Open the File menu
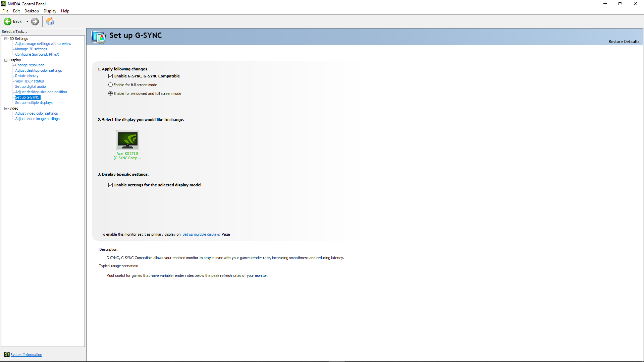Screen dimensions: 644x362 (5, 11)
